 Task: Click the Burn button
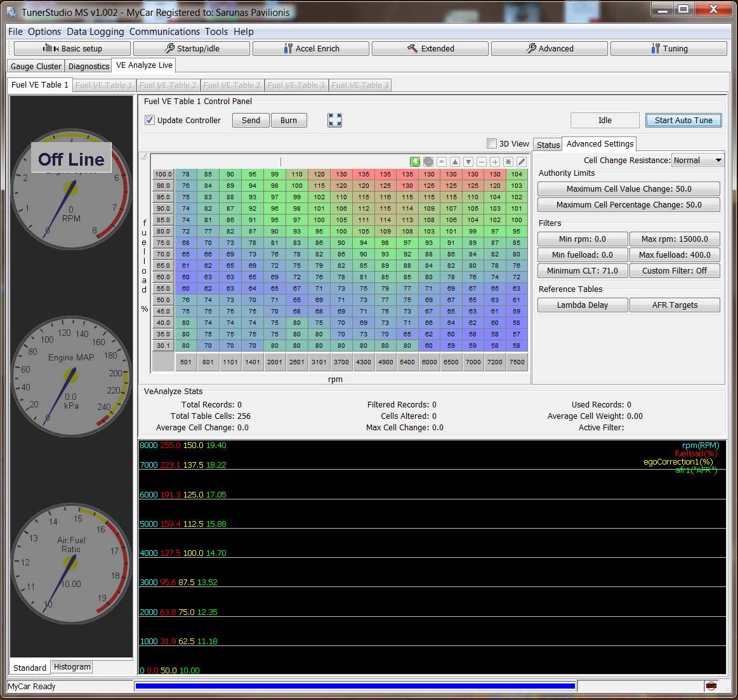click(x=289, y=120)
